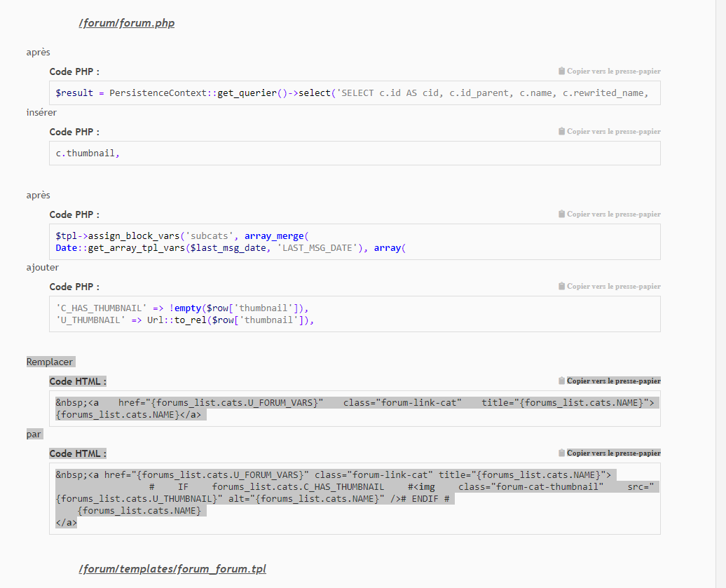
Task: Click clipboard icon for assign_block_vars snippet
Action: [x=562, y=214]
